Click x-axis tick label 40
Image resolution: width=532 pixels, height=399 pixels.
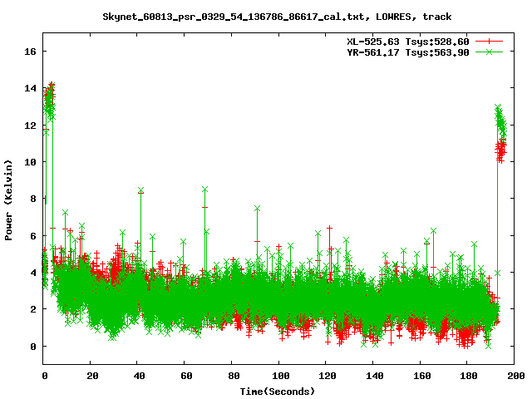(139, 376)
